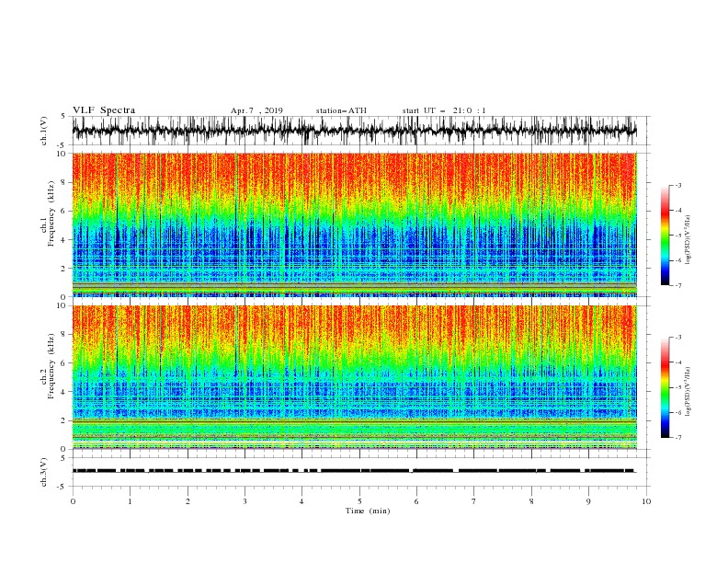
Task: Click the 'ch.3(V)' axis label
Action: coord(44,472)
